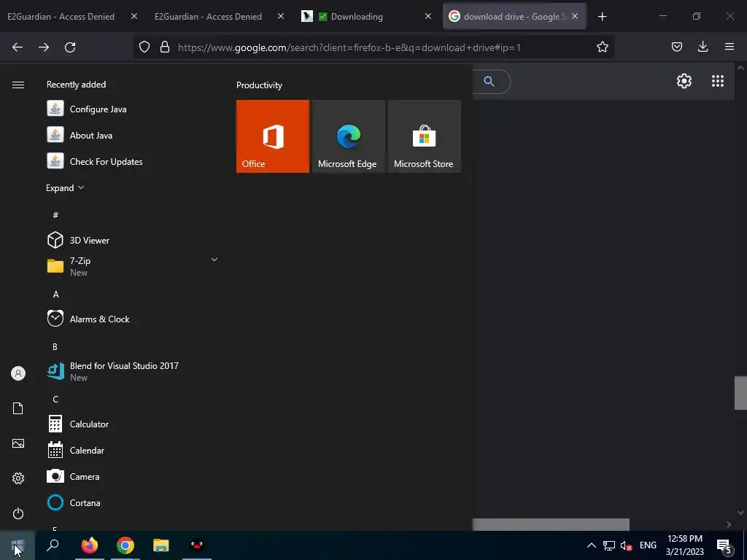Open user account icon in Start sidebar

tap(18, 373)
